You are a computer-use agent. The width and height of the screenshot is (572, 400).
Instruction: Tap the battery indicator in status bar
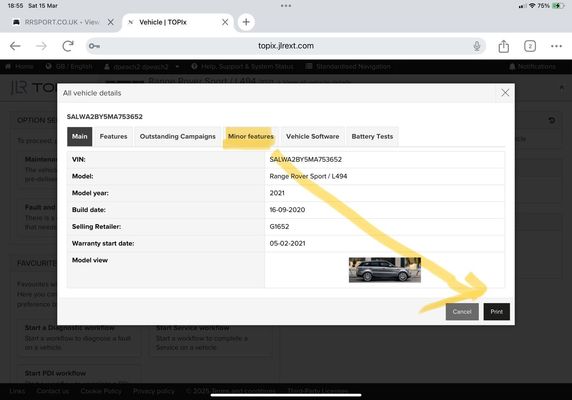pyautogui.click(x=559, y=6)
